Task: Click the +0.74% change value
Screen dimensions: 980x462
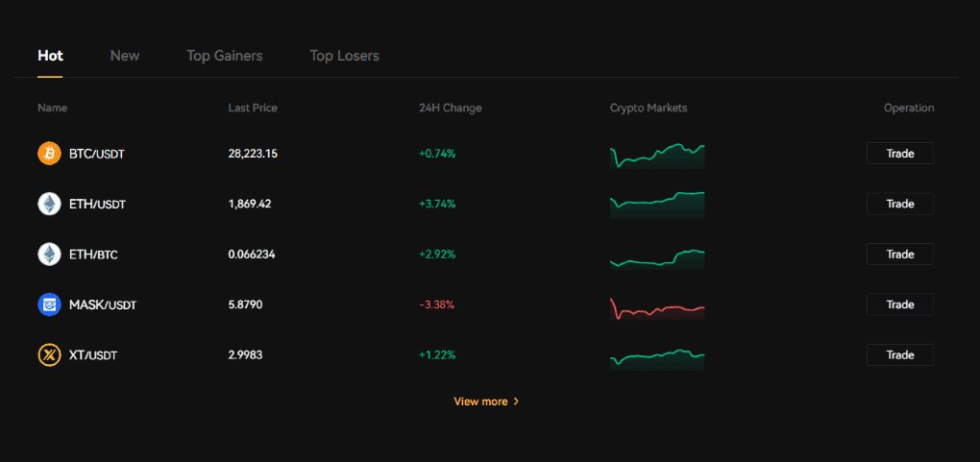Action: 437,153
